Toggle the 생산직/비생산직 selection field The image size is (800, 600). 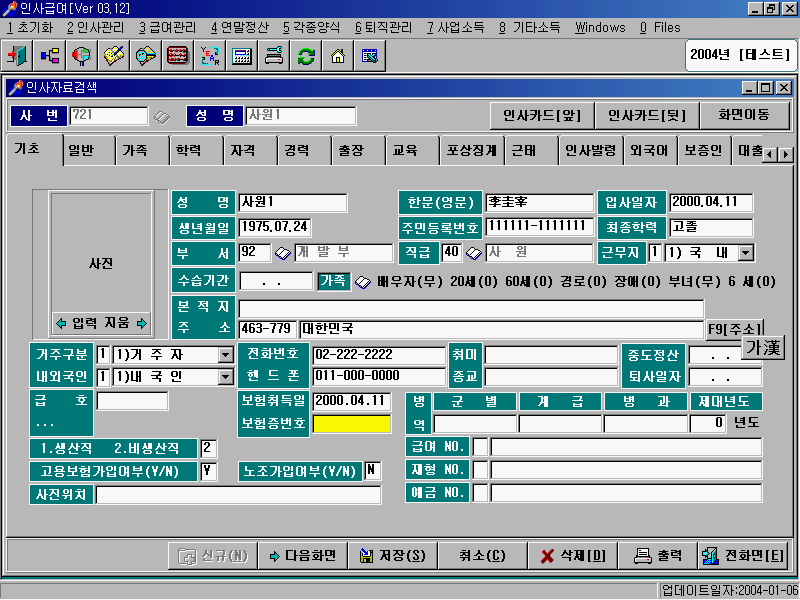(210, 448)
